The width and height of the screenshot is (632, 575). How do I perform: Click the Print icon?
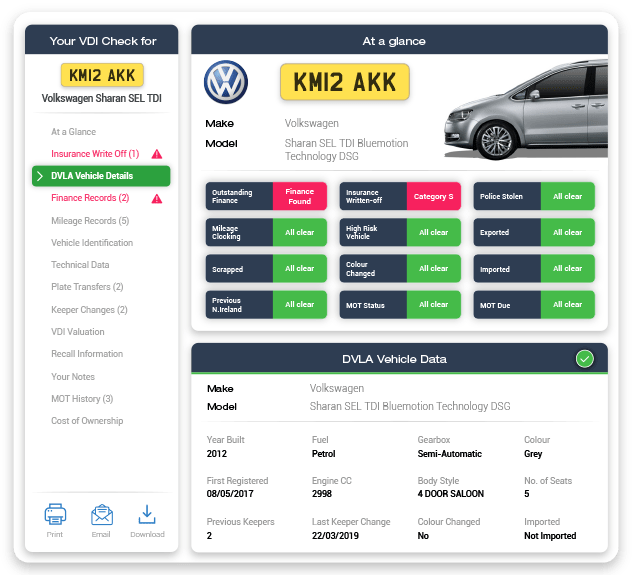[55, 514]
